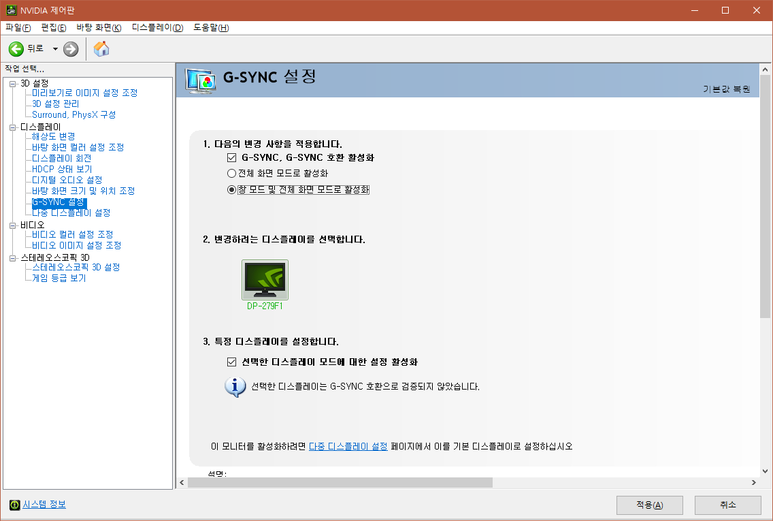Click the green Back arrow icon
The height and width of the screenshot is (521, 773).
click(16, 49)
